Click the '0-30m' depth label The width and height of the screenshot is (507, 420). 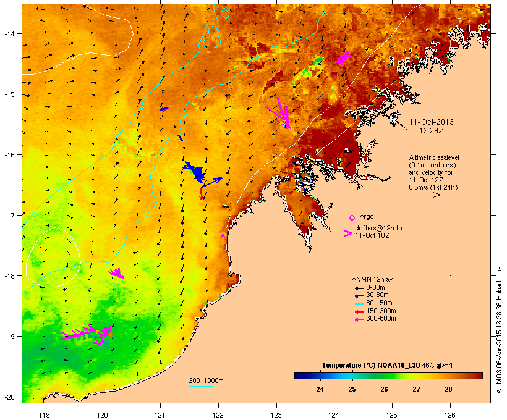375,288
